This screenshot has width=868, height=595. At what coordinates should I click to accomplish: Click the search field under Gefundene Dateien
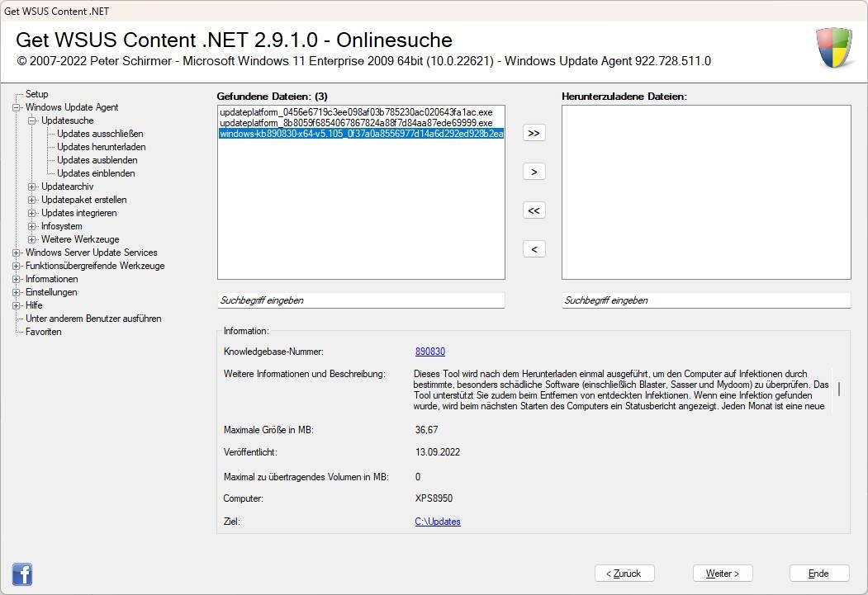(360, 300)
